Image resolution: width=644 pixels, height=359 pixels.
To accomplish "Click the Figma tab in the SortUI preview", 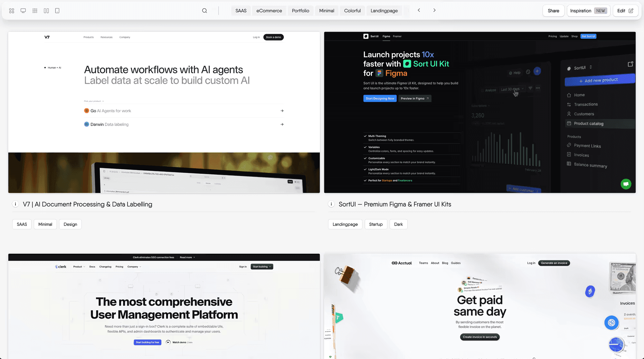I will tap(386, 36).
